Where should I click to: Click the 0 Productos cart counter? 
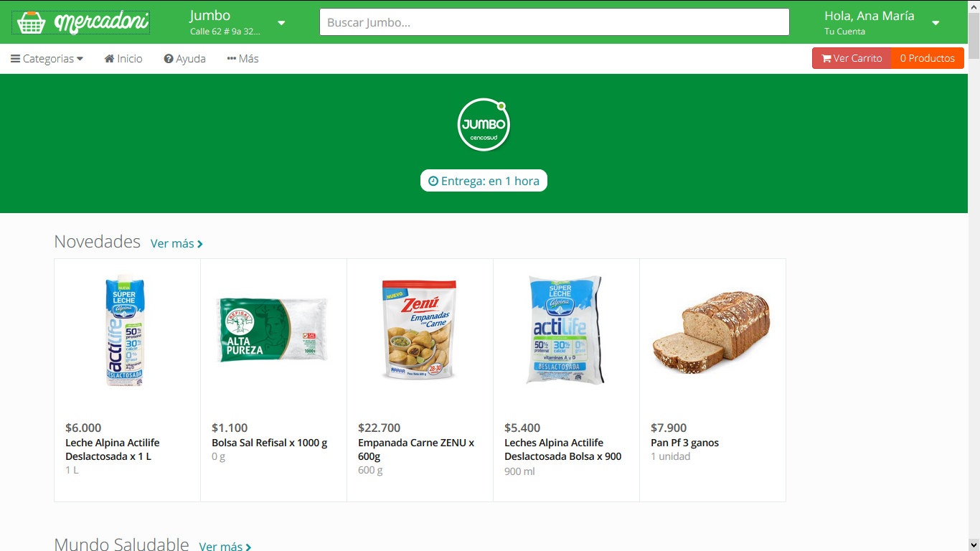pyautogui.click(x=927, y=59)
